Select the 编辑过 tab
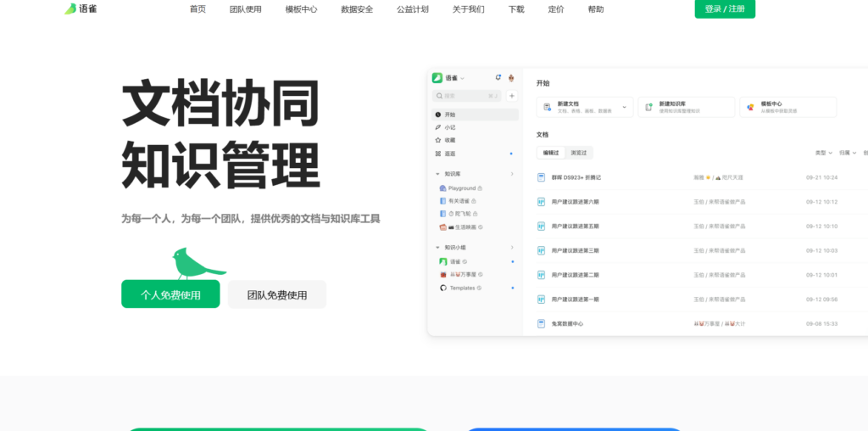This screenshot has width=868, height=431. [x=551, y=153]
